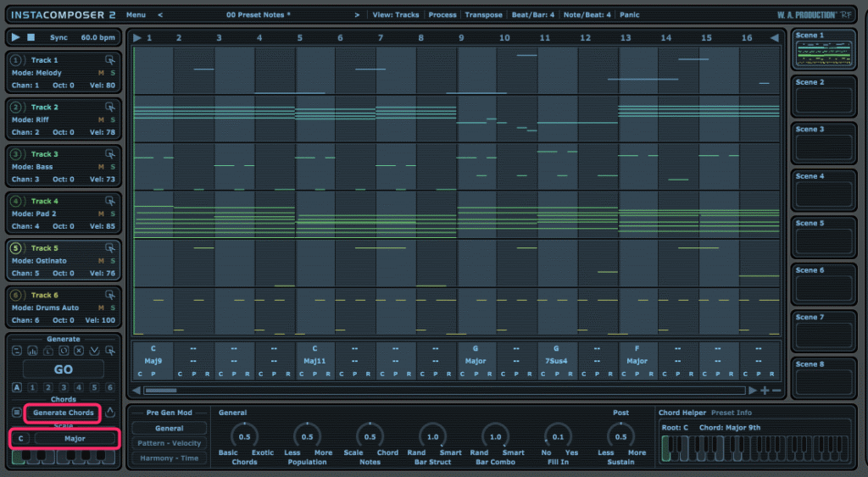868x477 pixels.
Task: Open the Process menu
Action: (442, 15)
